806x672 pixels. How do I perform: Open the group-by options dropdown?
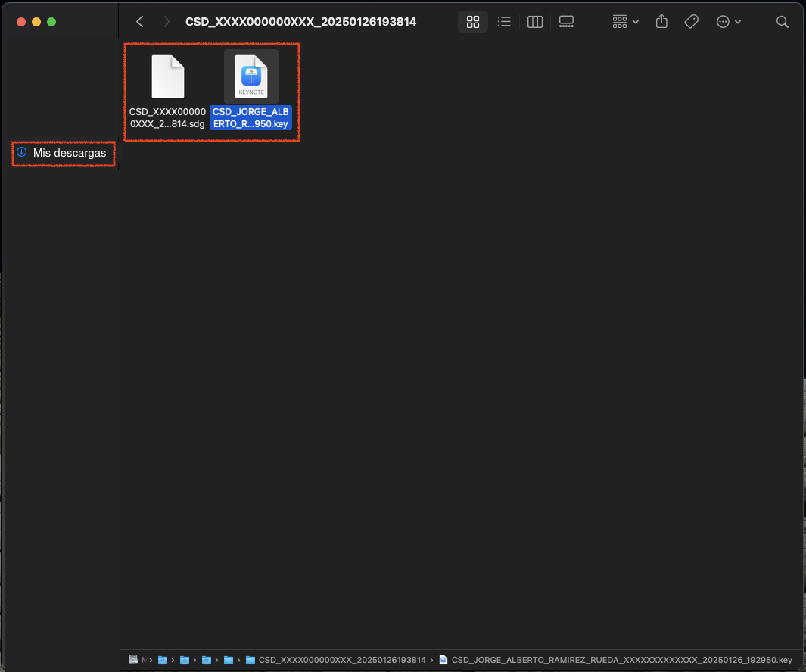[x=626, y=22]
